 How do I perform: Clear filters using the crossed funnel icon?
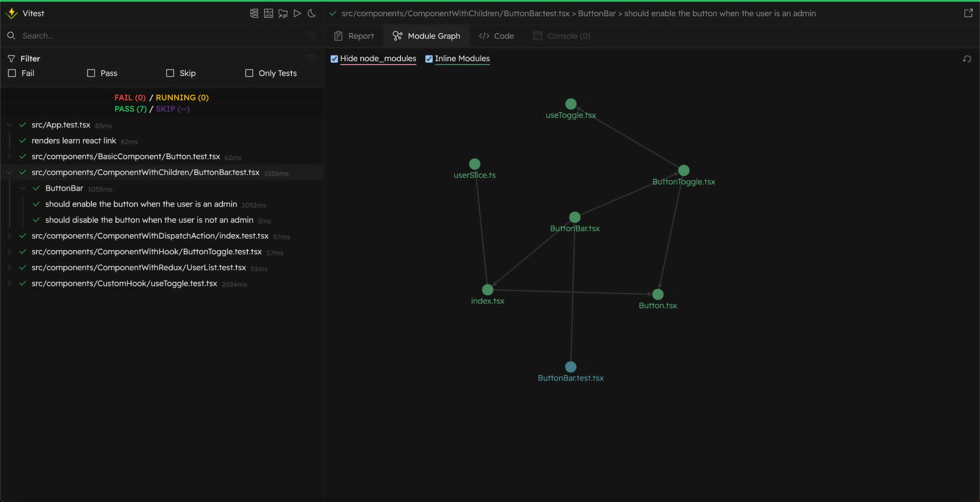pyautogui.click(x=312, y=58)
